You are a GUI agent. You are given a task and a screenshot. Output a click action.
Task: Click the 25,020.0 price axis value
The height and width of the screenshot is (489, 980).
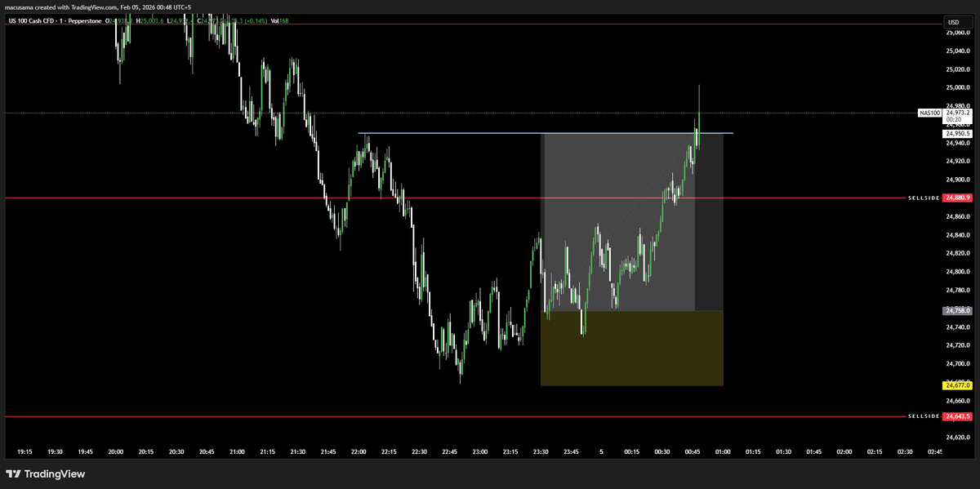[957, 69]
